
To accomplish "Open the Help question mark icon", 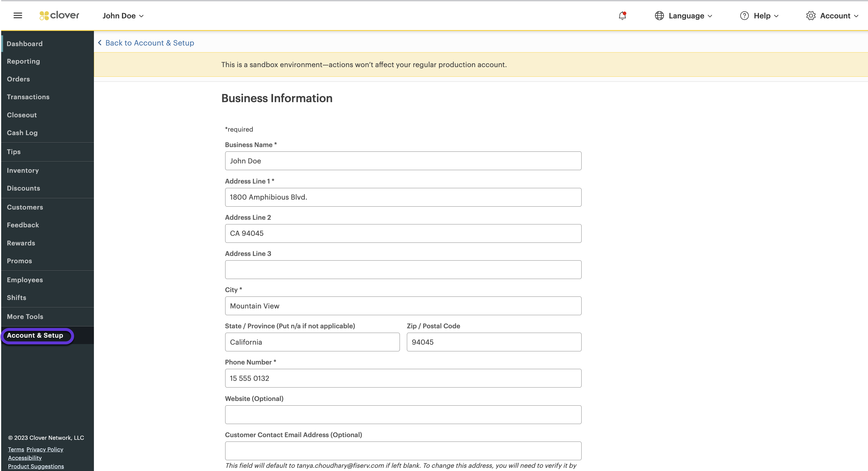I will 744,16.
